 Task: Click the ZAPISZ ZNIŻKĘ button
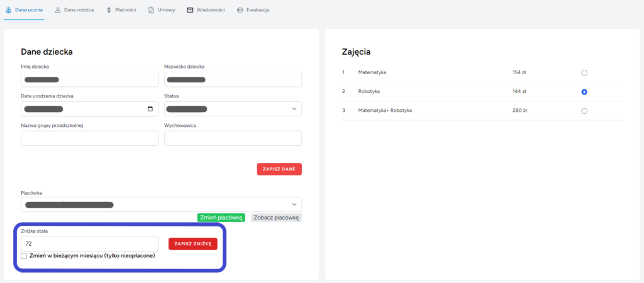(192, 243)
